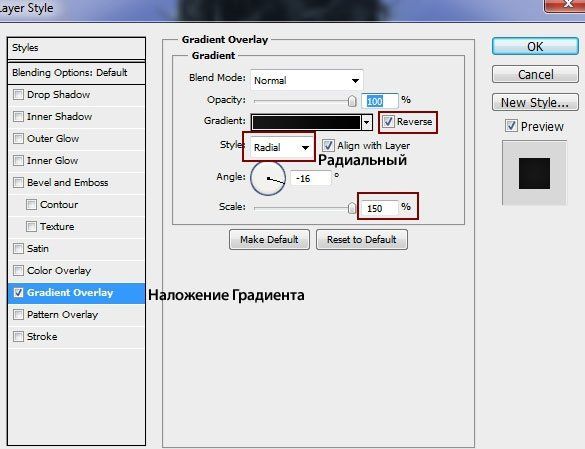Enable the Bevel and Emboss checkbox
Screen dimensions: 585x449
point(18,183)
